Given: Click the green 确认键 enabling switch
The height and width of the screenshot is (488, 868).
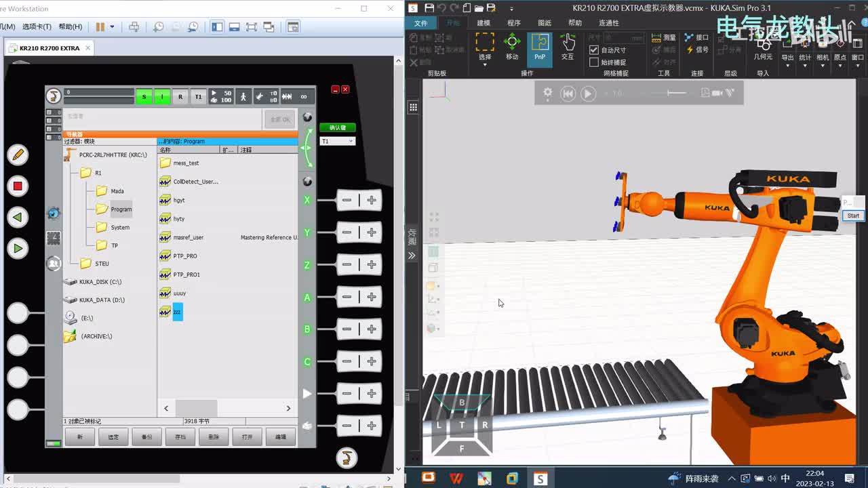Looking at the screenshot, I should [337, 127].
